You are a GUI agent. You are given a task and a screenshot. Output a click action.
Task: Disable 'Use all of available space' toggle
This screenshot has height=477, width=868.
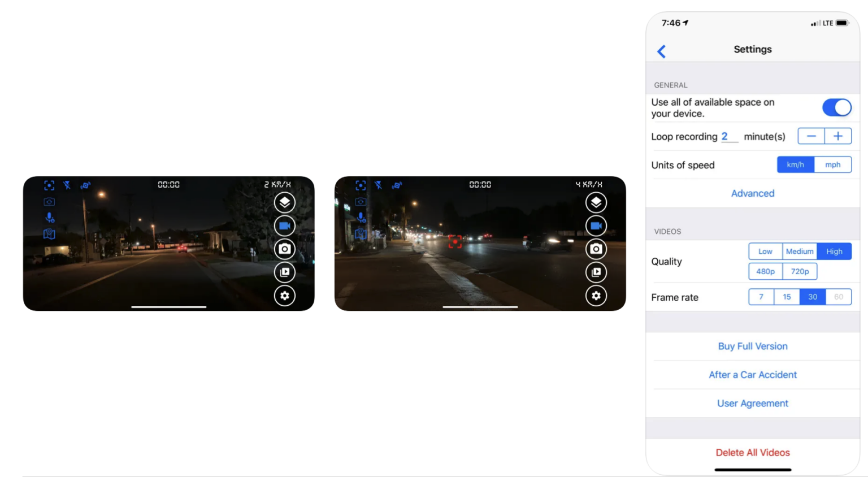click(x=836, y=107)
